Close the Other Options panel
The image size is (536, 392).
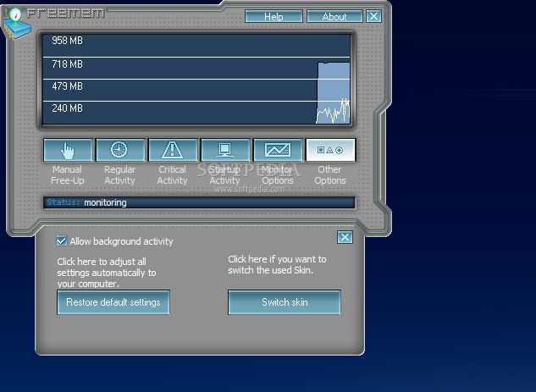click(345, 237)
